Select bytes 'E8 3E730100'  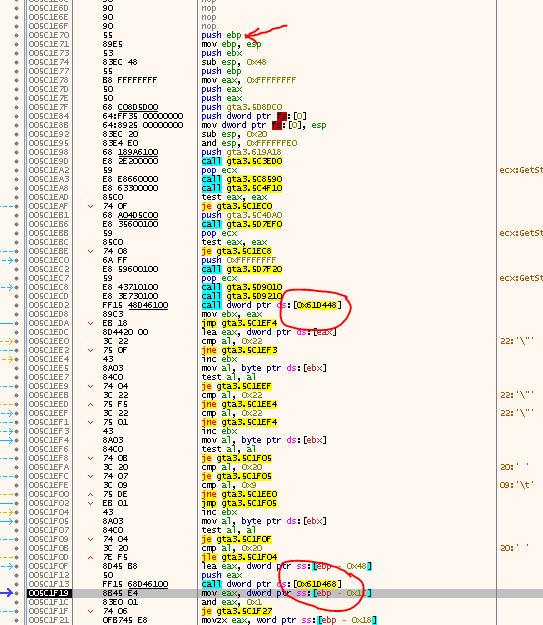(130, 296)
